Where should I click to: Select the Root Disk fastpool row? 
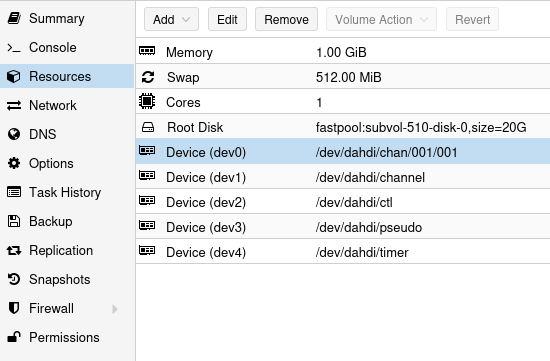(343, 127)
